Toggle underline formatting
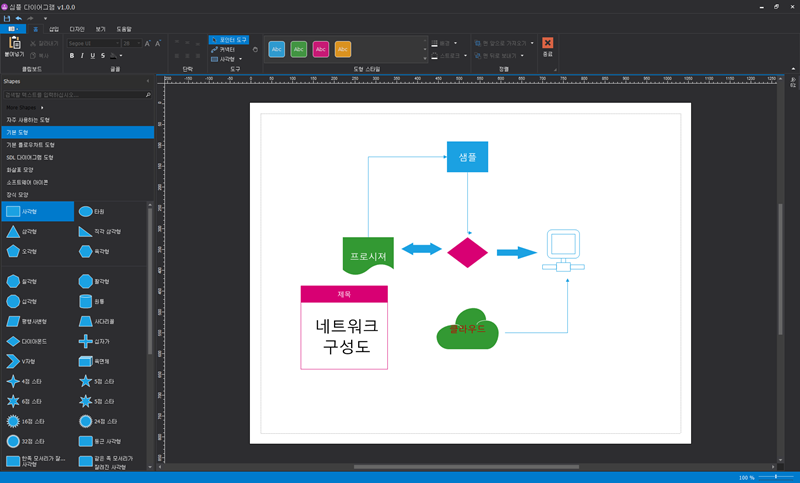 [92, 56]
